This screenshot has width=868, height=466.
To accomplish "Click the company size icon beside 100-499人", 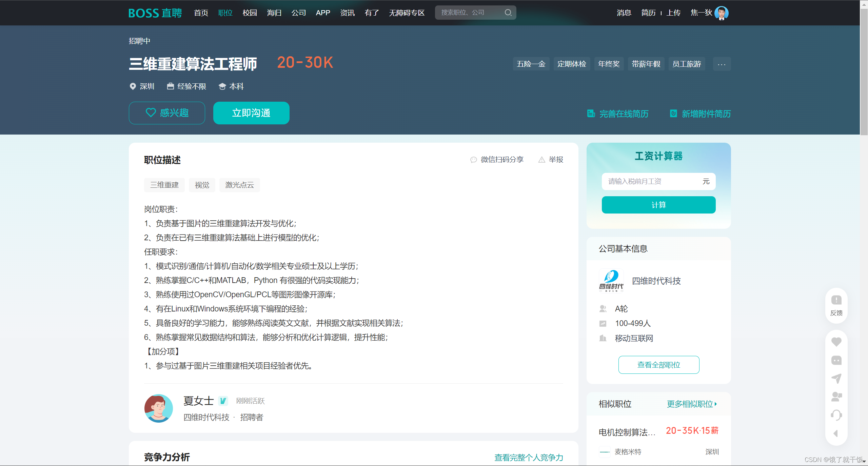I will coord(603,323).
